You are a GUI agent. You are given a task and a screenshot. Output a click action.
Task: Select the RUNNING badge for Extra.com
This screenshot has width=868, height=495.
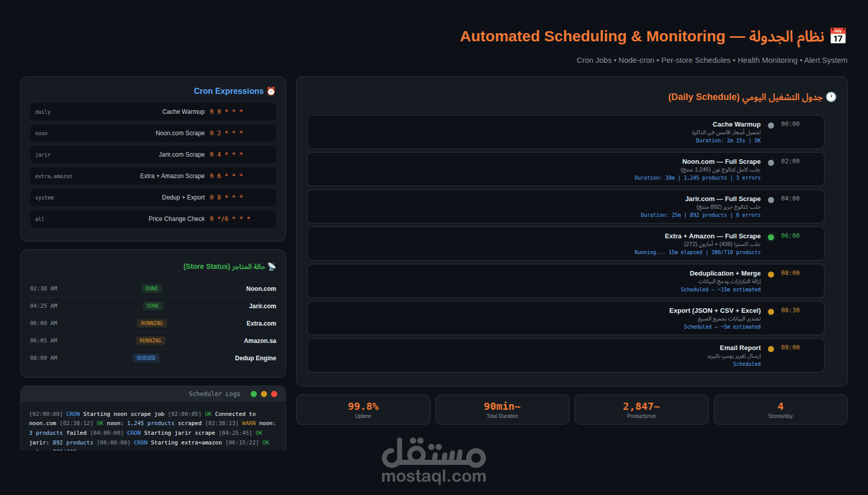pos(152,324)
